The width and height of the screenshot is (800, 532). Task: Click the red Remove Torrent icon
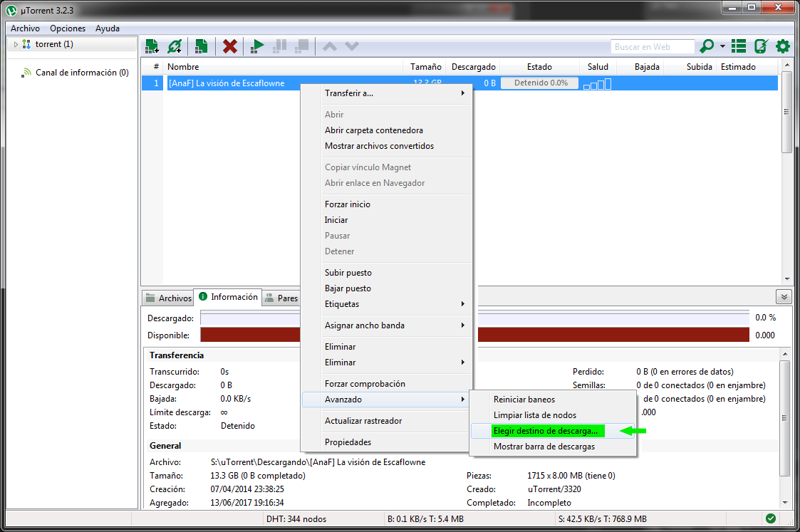click(229, 46)
